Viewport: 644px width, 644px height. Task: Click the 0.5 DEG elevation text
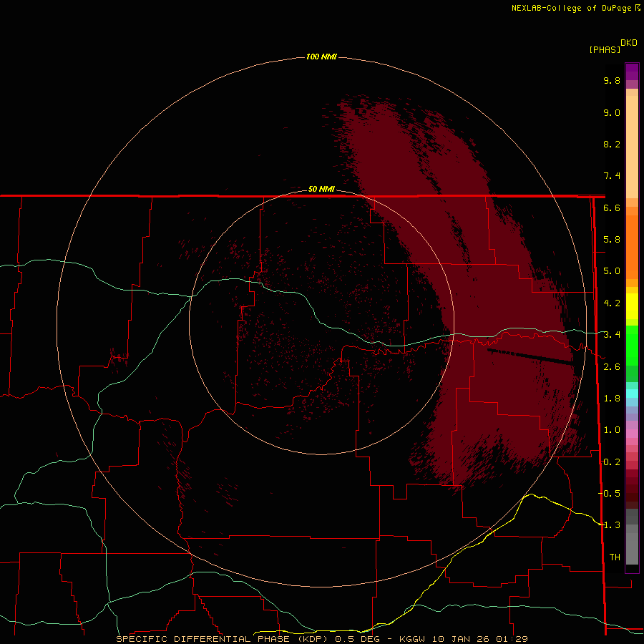[x=358, y=639]
